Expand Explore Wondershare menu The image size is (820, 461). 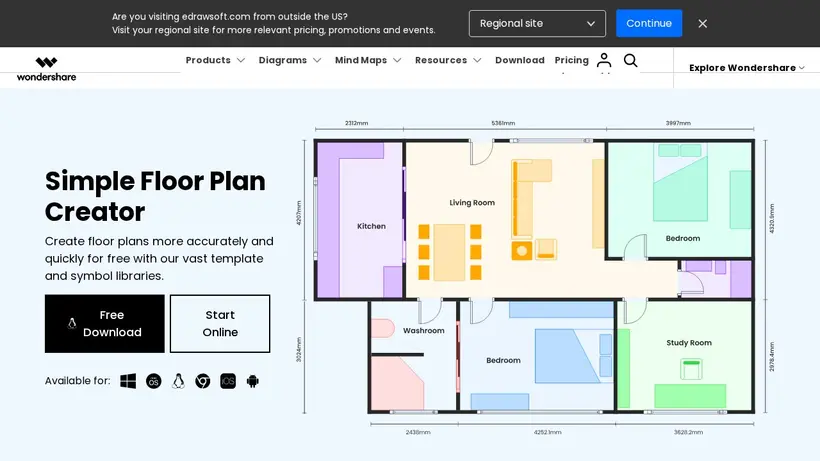point(747,68)
